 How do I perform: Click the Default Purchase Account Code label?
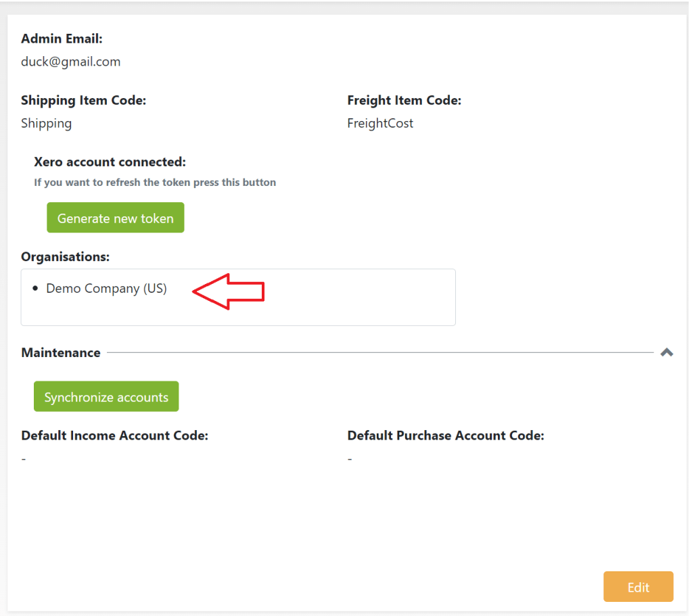445,435
